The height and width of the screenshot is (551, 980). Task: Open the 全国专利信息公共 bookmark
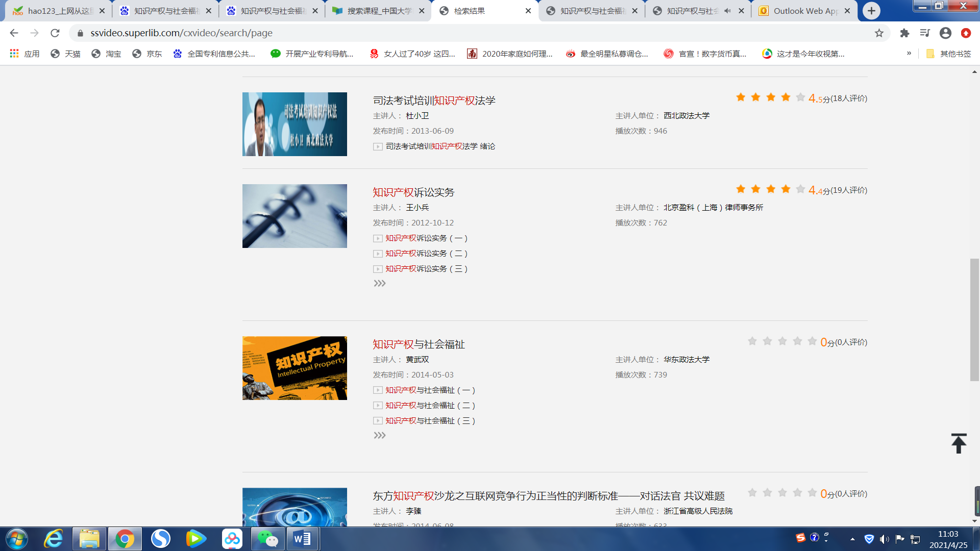(x=214, y=54)
